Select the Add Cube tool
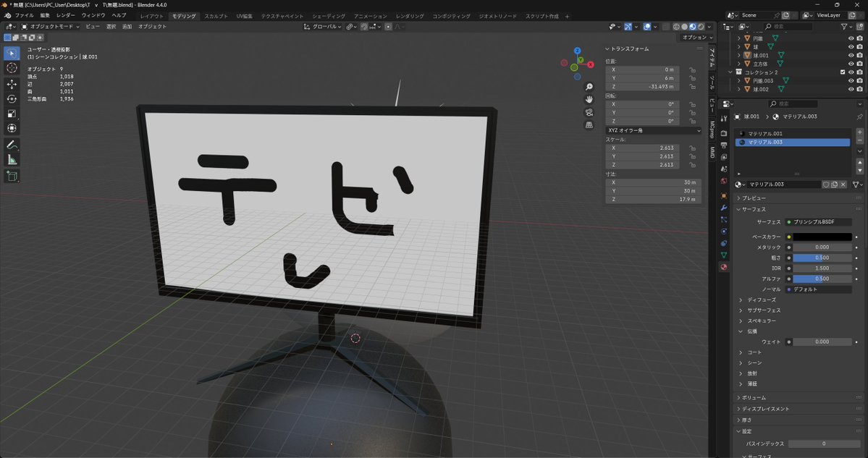 12,177
